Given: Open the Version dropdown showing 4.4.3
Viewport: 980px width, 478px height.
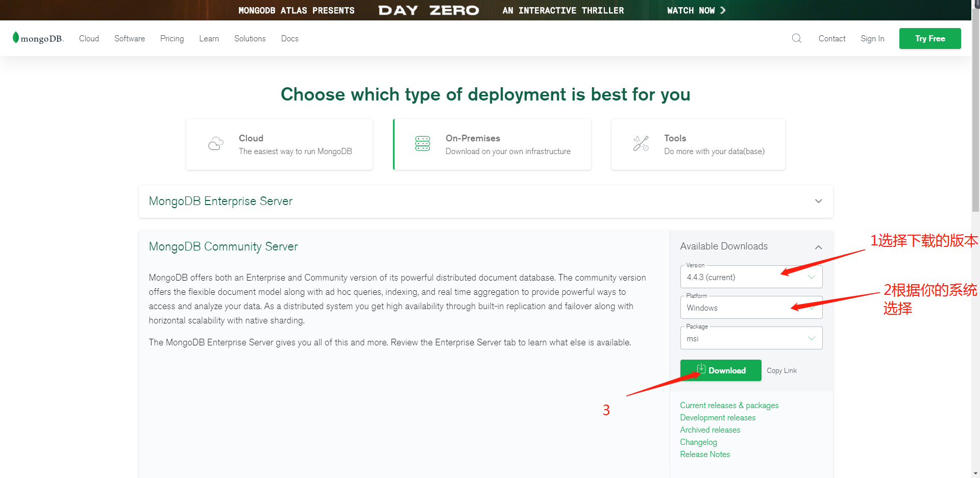Looking at the screenshot, I should coord(751,277).
